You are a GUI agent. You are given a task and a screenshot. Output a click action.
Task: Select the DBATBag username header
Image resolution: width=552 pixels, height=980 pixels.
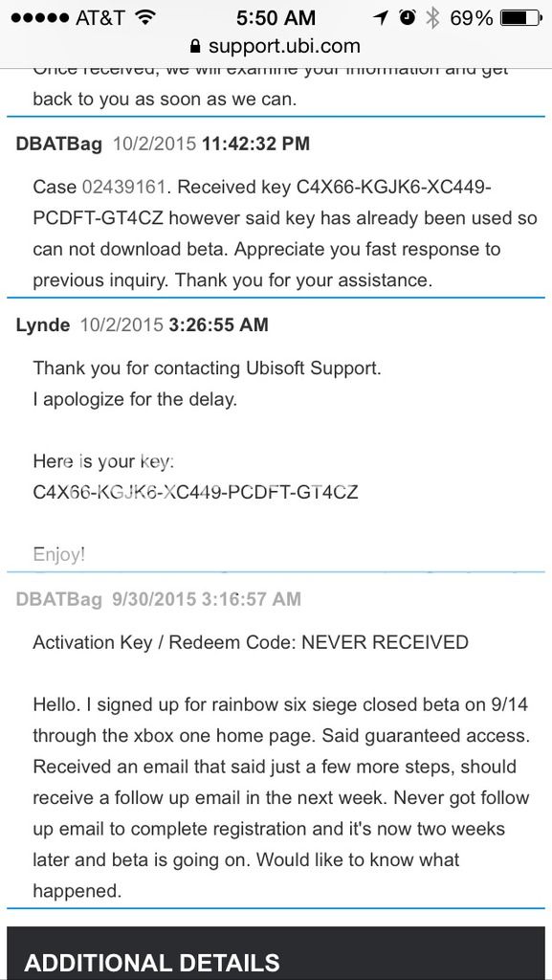(x=57, y=144)
